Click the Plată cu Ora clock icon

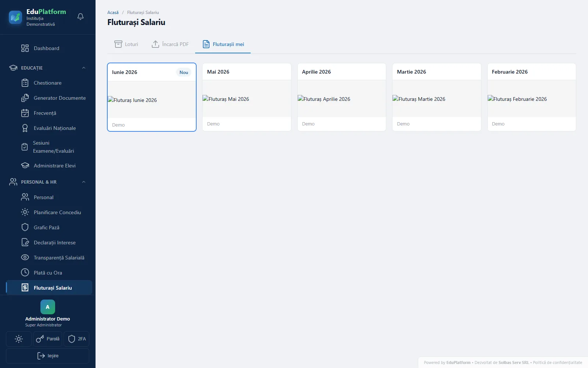point(25,273)
